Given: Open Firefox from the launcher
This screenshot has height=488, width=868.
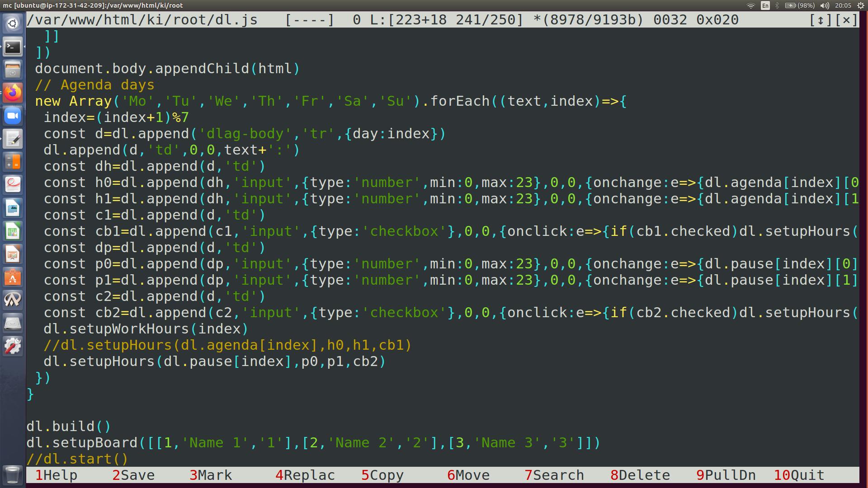Looking at the screenshot, I should tap(13, 93).
